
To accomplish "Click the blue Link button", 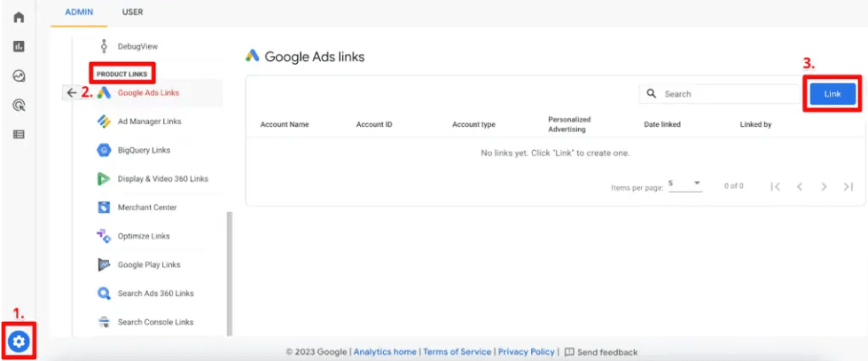I will click(832, 94).
